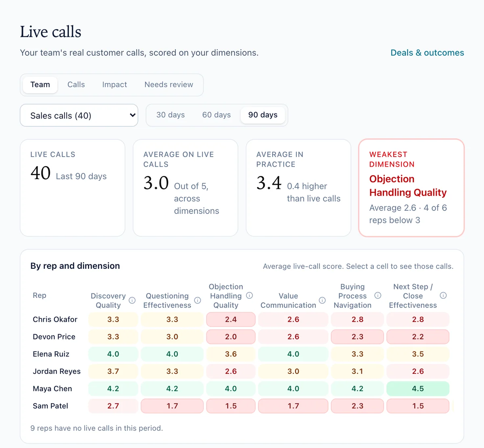Select Devon Price's Buying Process cell 2.3
Viewport: 484px width, 448px height.
[x=357, y=337]
